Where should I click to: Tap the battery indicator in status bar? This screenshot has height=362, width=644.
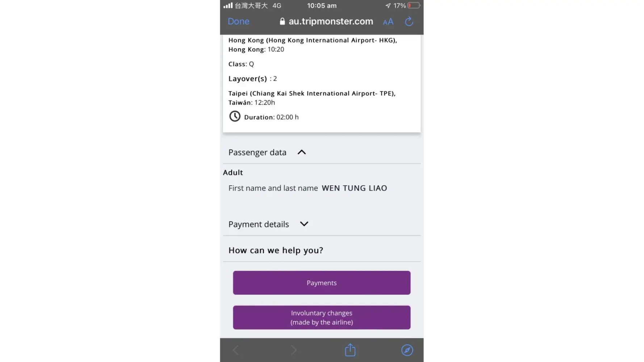pos(414,5)
